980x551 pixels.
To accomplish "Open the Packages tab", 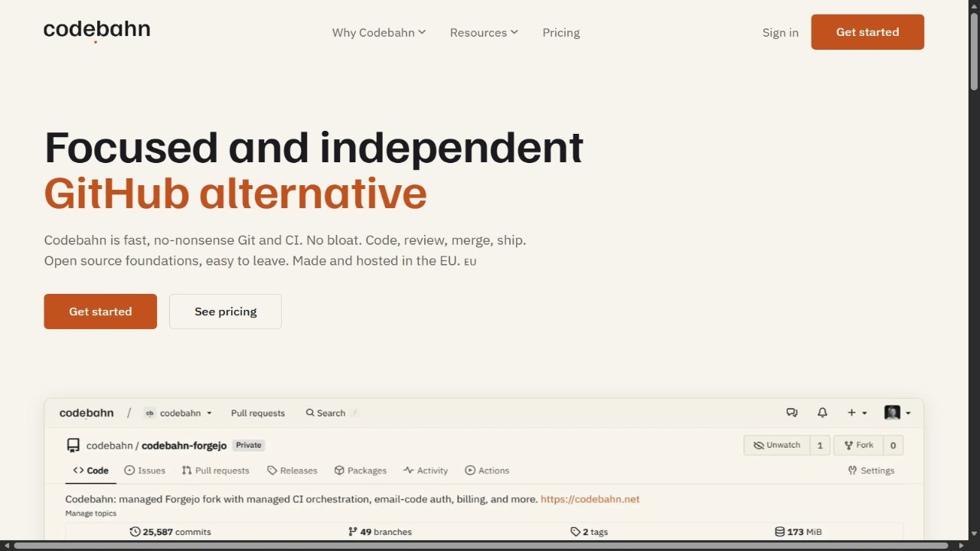I will 361,471.
